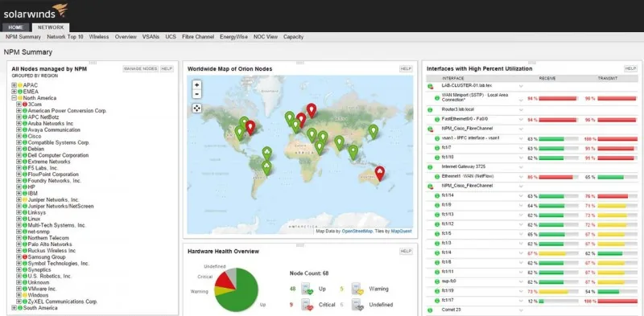This screenshot has height=316, width=644.
Task: Click the red status icon beside 3Com
Action: point(25,105)
